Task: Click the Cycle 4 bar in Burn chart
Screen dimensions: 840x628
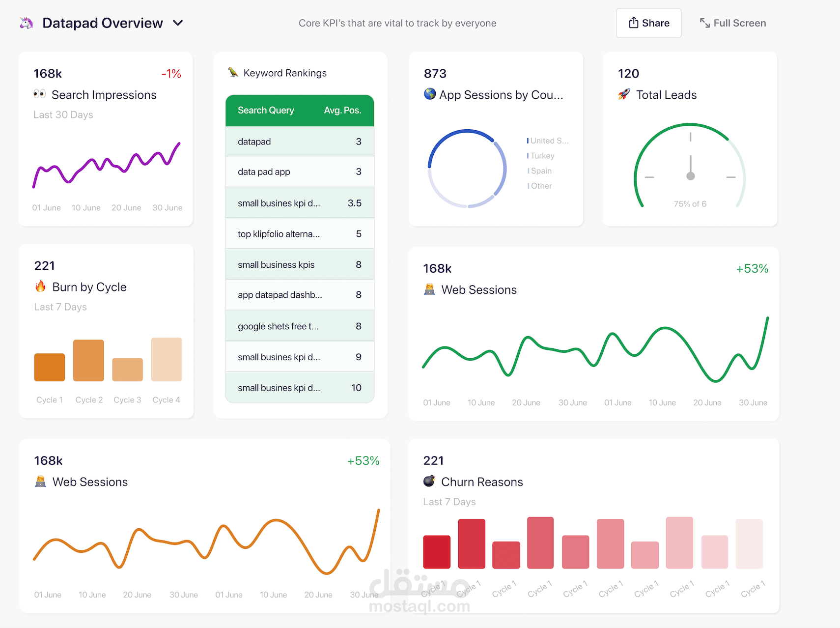Action: (167, 359)
